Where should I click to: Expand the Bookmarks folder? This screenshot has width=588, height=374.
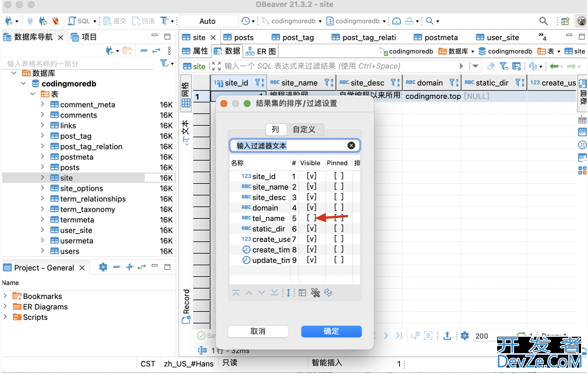coord(5,296)
